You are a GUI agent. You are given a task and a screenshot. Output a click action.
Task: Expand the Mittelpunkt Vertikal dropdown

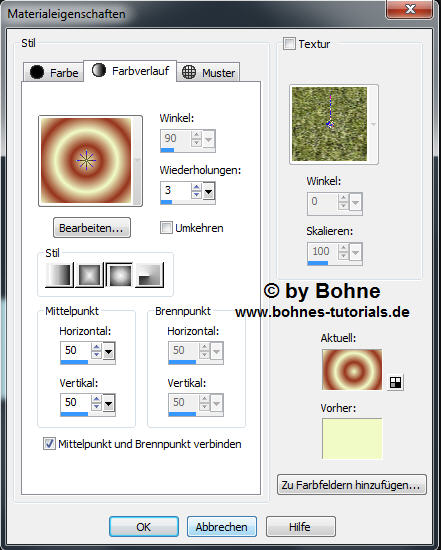click(x=108, y=403)
